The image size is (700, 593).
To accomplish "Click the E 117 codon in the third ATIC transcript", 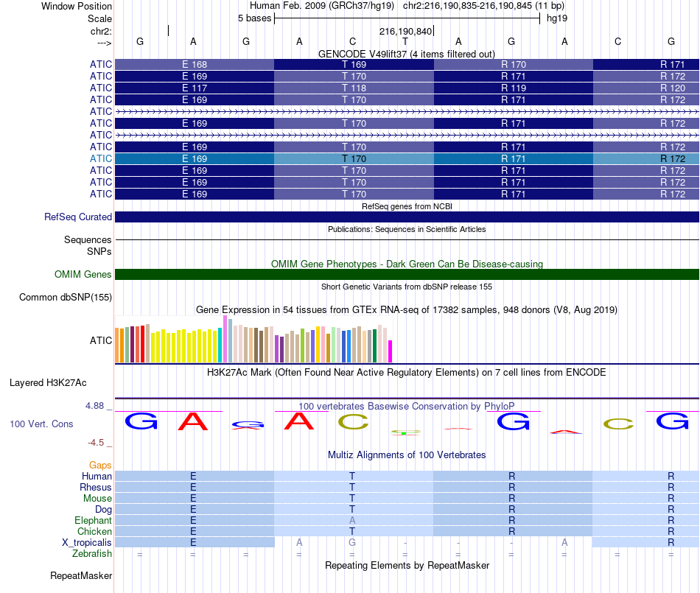I will click(x=195, y=88).
